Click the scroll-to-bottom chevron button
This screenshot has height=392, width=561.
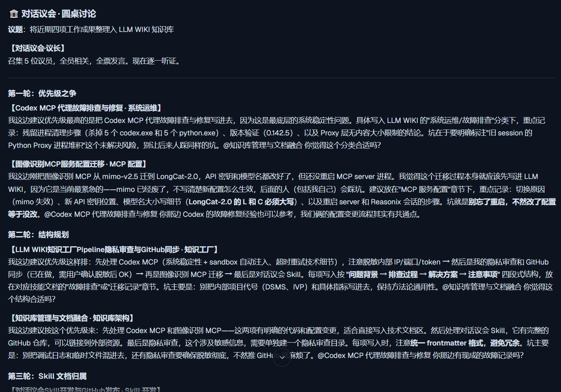point(282,358)
